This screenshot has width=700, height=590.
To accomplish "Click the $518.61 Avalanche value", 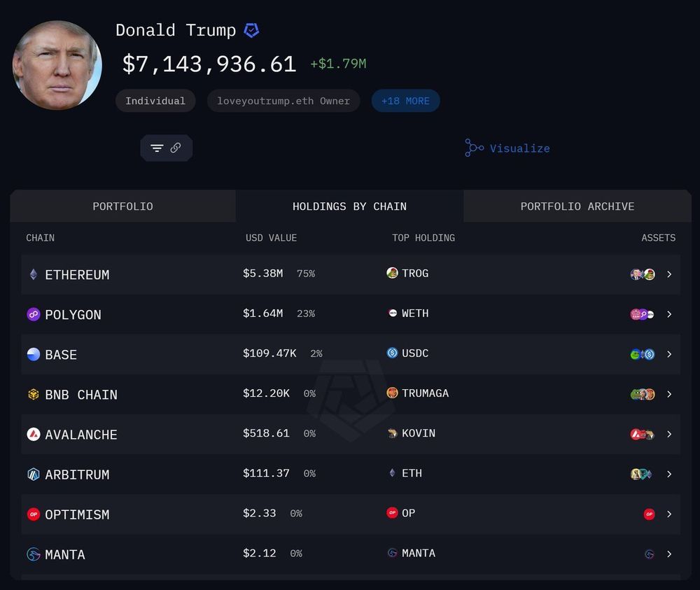I will [266, 433].
